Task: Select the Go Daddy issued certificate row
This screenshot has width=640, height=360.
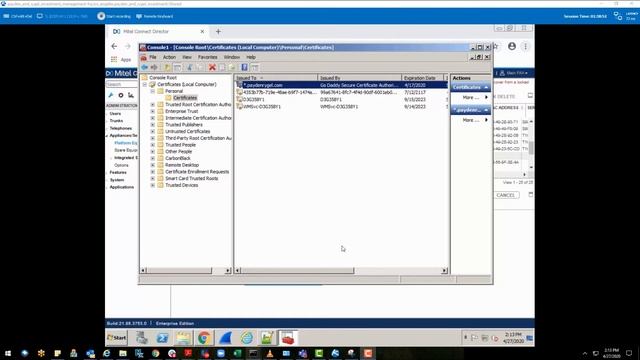Action: coord(342,85)
